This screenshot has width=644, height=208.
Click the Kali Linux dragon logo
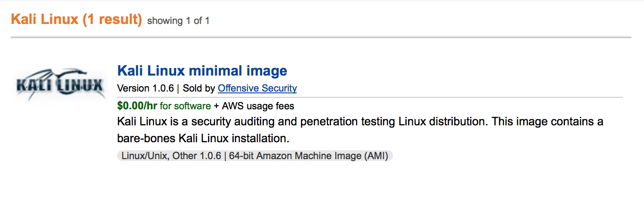click(60, 83)
